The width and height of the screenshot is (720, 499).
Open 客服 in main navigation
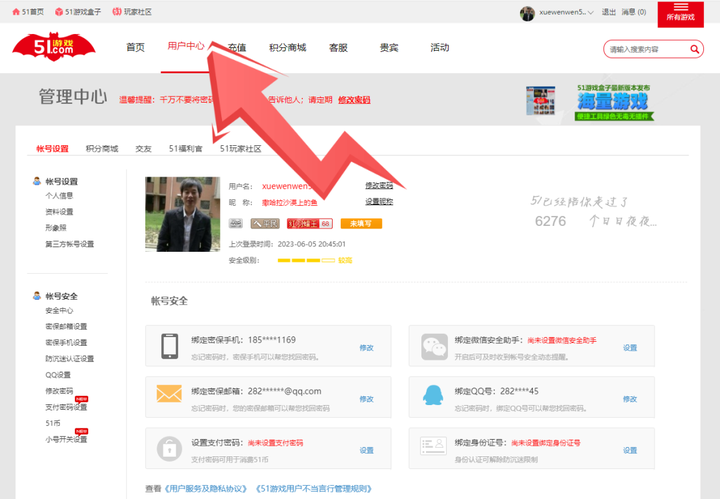coord(338,47)
